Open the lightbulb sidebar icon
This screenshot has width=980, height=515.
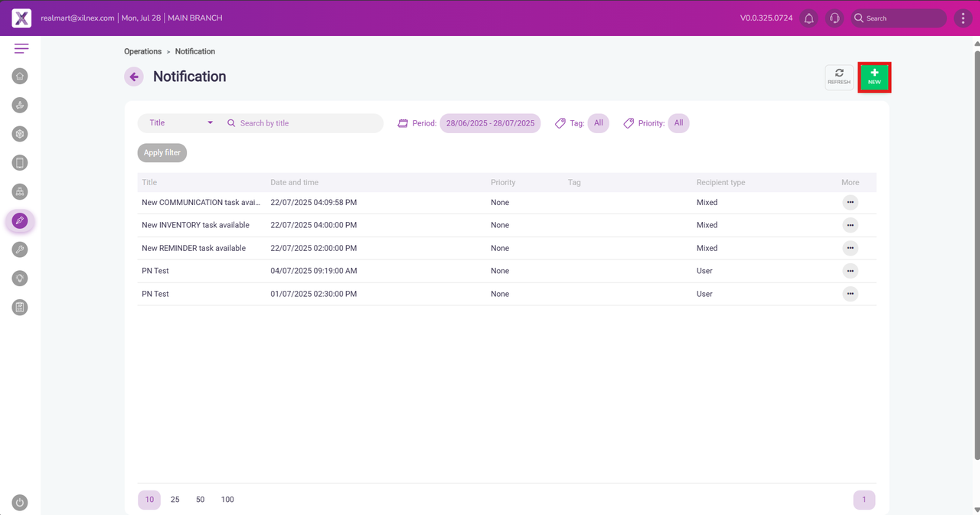pyautogui.click(x=21, y=279)
